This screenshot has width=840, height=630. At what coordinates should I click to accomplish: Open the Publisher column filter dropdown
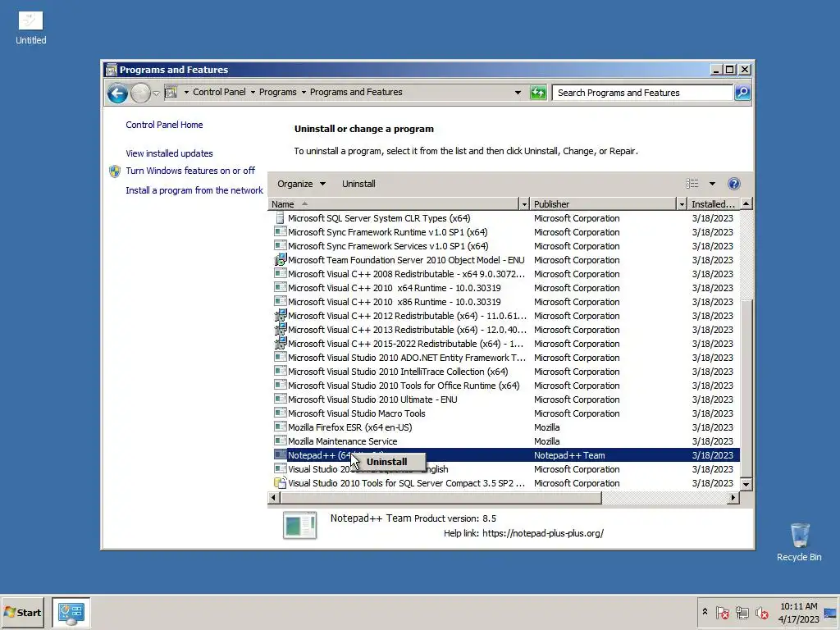pos(682,204)
